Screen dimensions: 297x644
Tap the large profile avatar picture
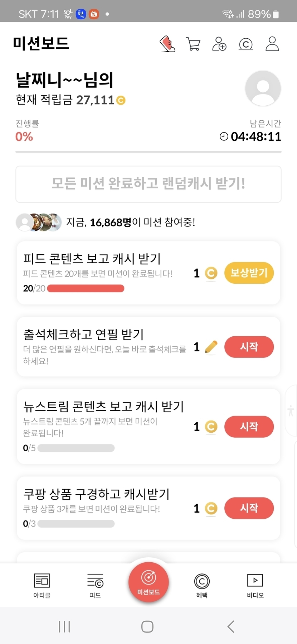tap(263, 88)
